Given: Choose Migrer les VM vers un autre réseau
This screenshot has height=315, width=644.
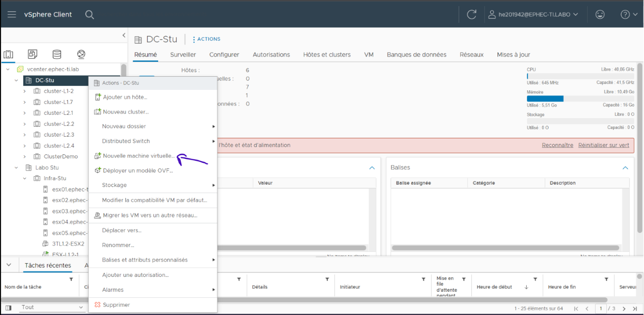Looking at the screenshot, I should coord(153,215).
